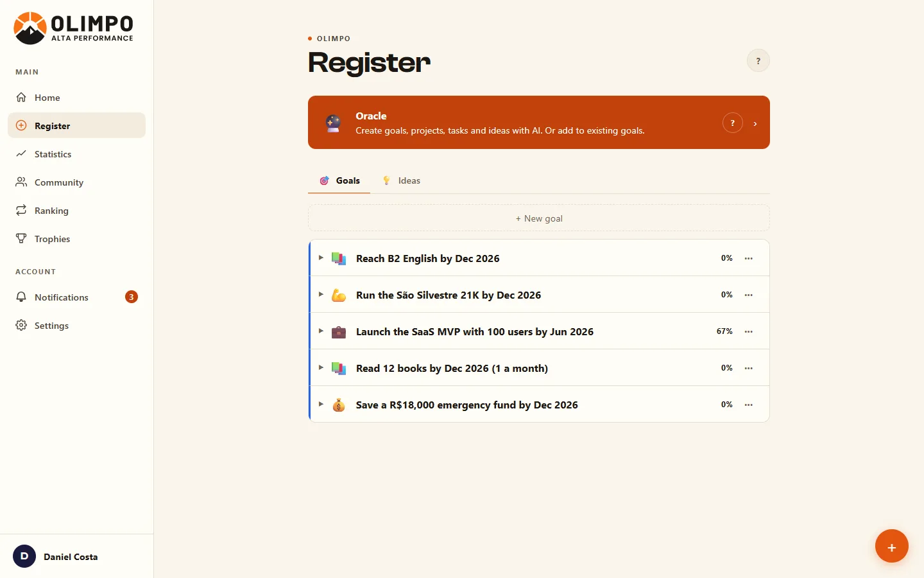
Task: Open Notifications in the sidebar
Action: [x=76, y=297]
